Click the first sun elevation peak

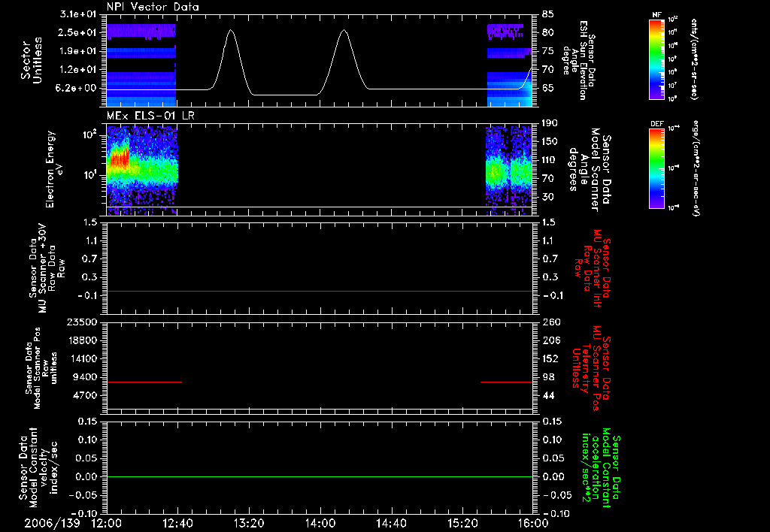tap(231, 31)
